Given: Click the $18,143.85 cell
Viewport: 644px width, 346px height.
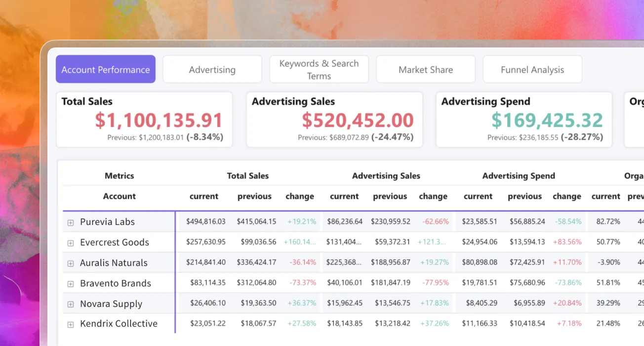Looking at the screenshot, I should [x=345, y=324].
